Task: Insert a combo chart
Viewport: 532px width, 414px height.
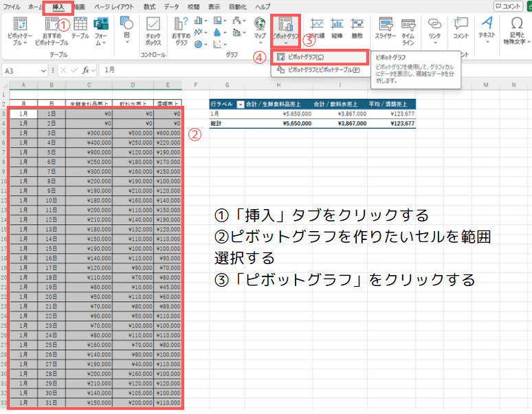Action: (x=237, y=32)
